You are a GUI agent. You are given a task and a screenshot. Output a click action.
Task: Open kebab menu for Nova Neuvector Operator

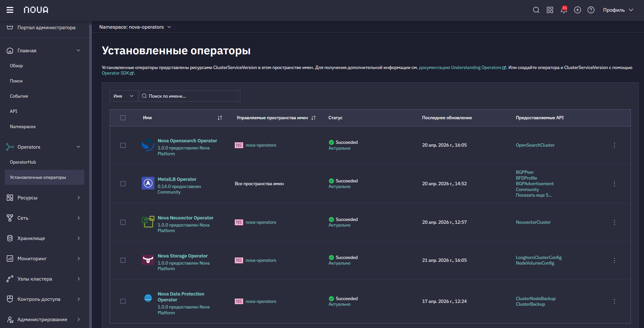coord(614,222)
